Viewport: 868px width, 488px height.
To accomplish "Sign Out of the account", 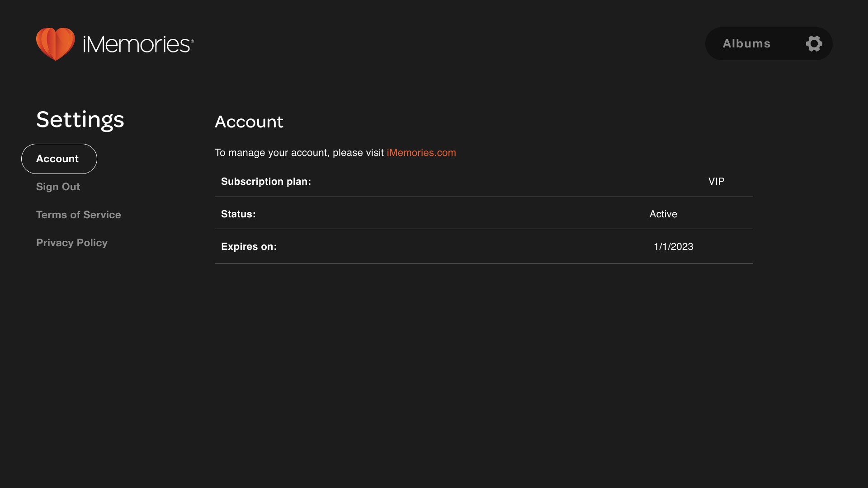I will coord(58,187).
